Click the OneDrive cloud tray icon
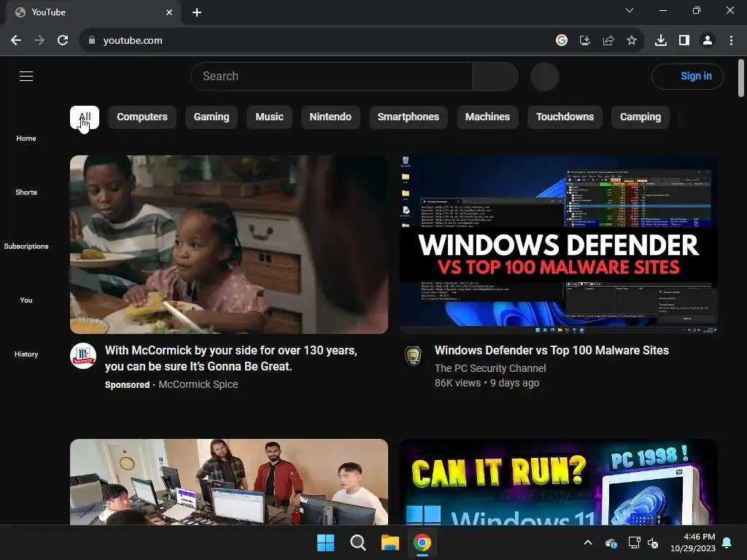Viewport: 747px width, 560px height. pyautogui.click(x=611, y=542)
